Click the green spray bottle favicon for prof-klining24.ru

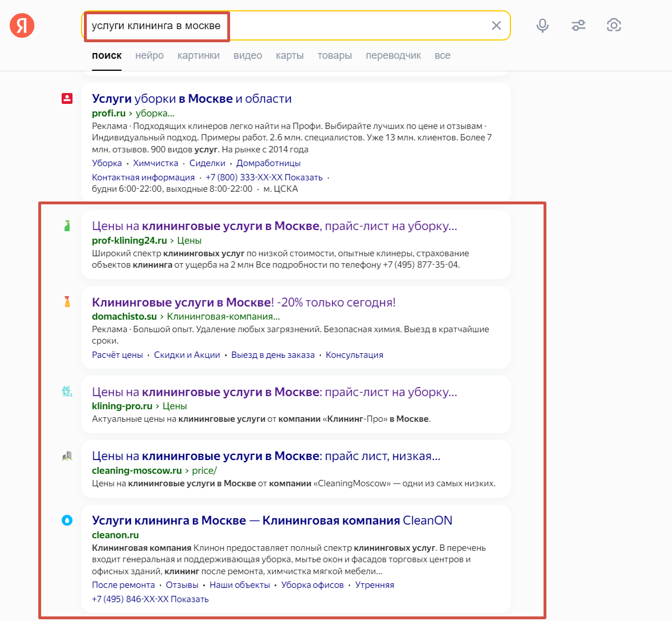[x=67, y=225]
